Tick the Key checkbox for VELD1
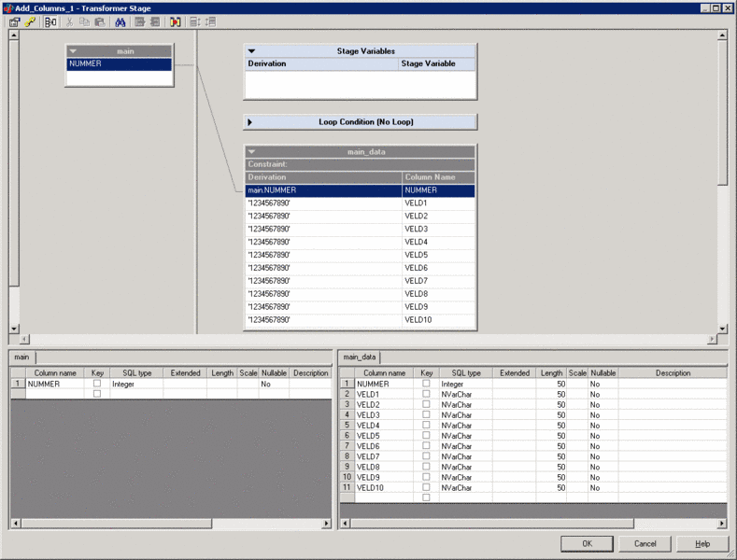The height and width of the screenshot is (560, 737). click(426, 394)
